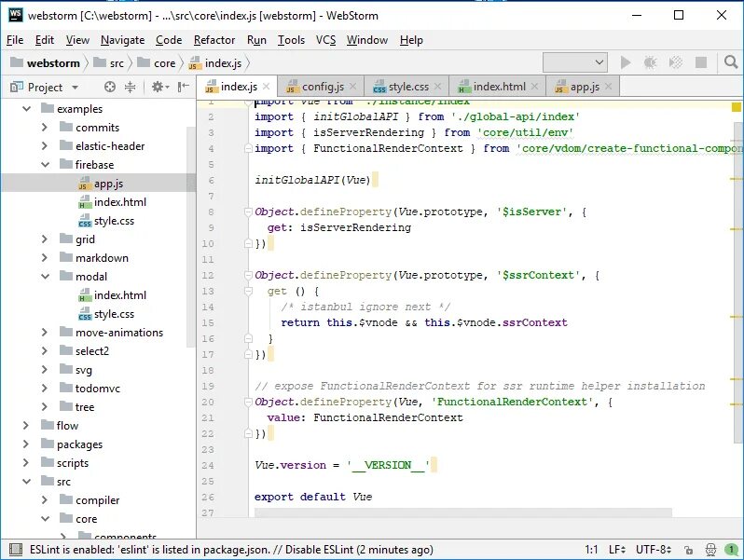Expand the compiler folder
744x560 pixels.
[x=45, y=499]
